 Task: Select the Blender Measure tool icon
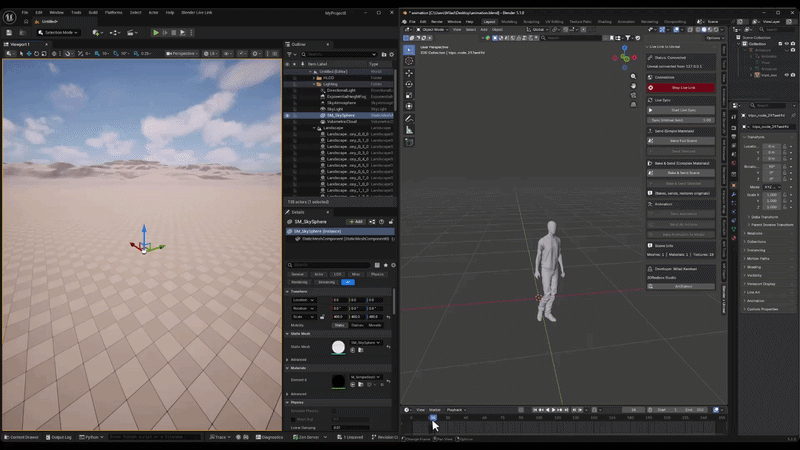click(x=409, y=130)
